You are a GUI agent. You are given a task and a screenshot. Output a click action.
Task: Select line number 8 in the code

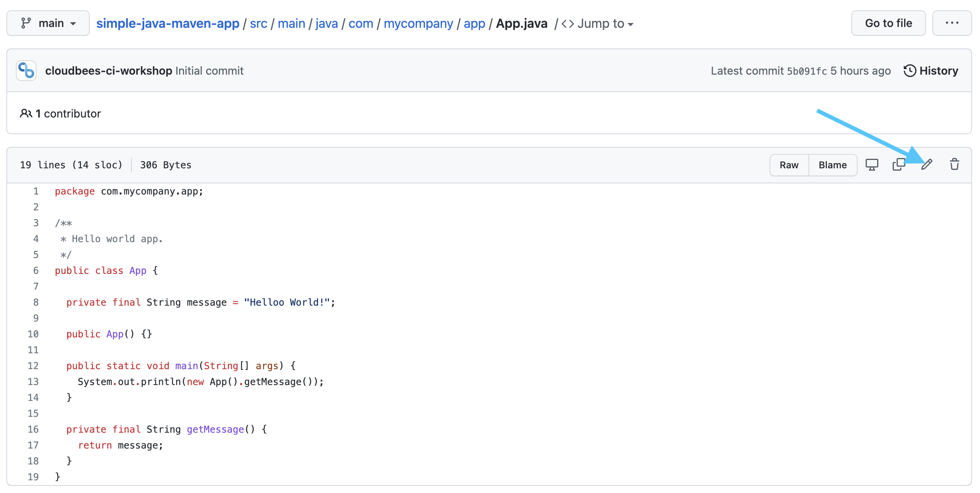tap(36, 302)
